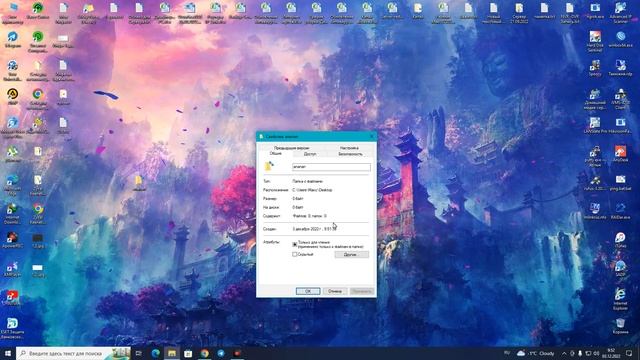This screenshot has height=360, width=640.
Task: Click the location path C:\Users\...\Desktop
Action: [x=312, y=190]
